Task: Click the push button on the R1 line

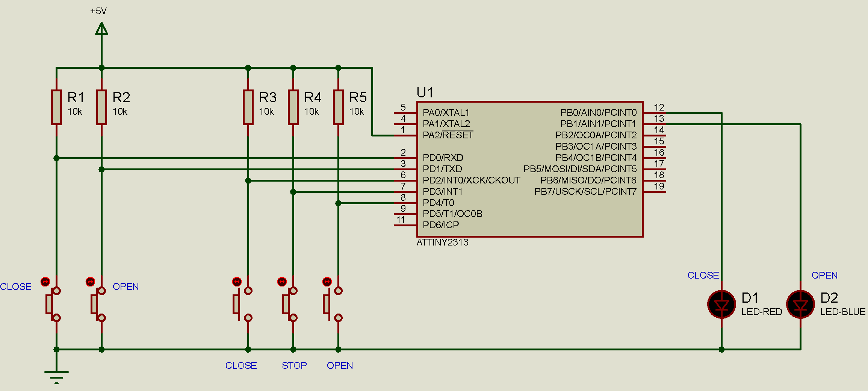Action: click(53, 305)
